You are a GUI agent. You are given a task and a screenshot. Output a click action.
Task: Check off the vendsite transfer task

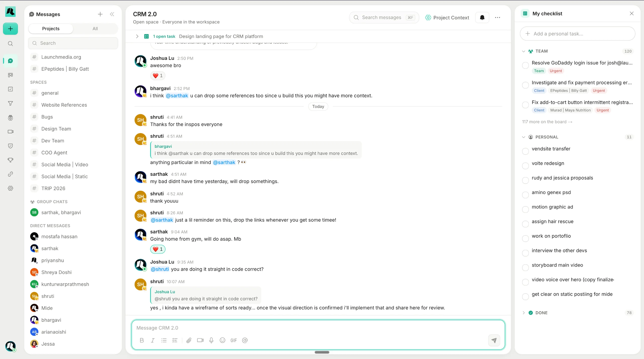click(x=526, y=151)
